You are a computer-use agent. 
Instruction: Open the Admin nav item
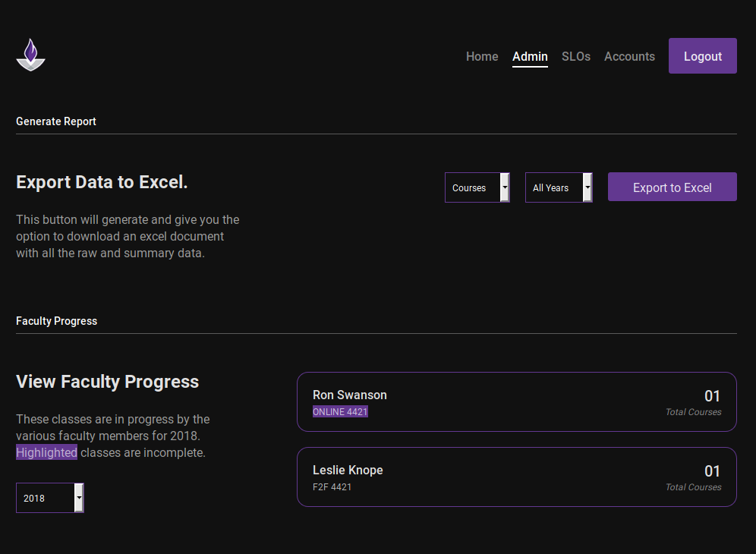[530, 56]
